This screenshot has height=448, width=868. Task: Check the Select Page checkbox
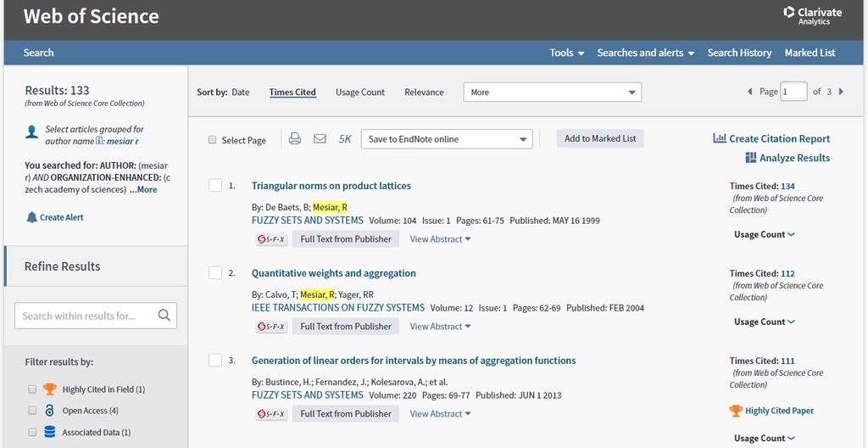point(212,140)
